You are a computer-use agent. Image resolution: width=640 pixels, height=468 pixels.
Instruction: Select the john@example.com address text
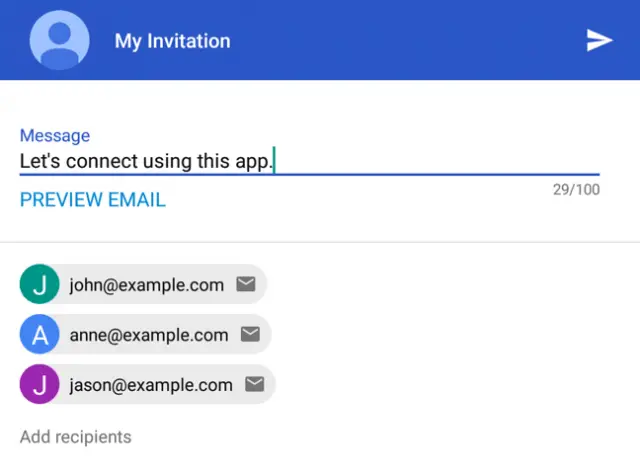pyautogui.click(x=146, y=285)
